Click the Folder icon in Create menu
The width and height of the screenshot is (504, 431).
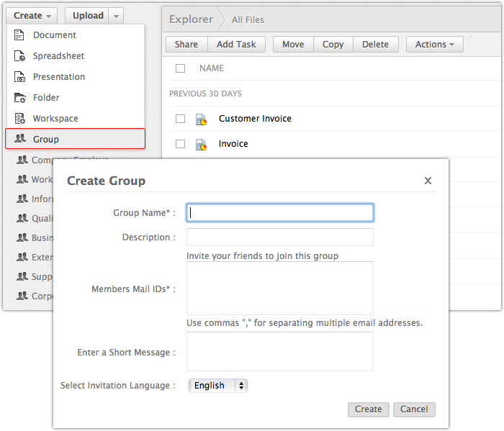point(19,98)
